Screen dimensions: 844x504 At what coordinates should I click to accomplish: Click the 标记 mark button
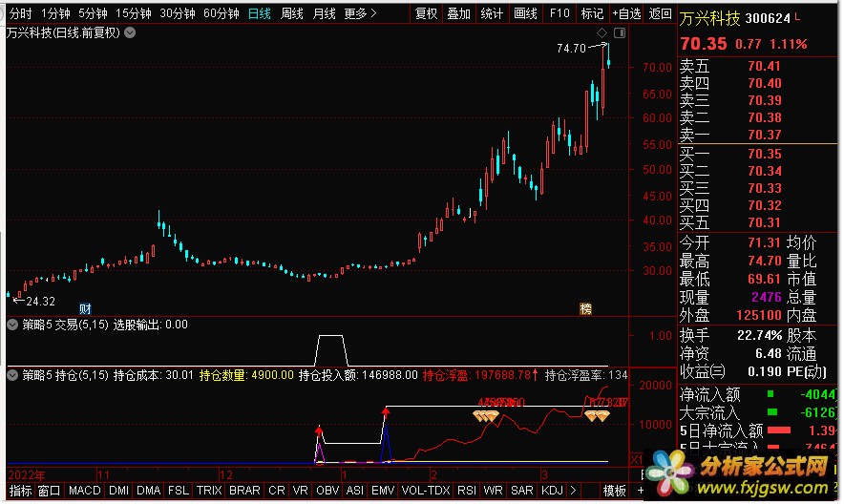[x=592, y=13]
